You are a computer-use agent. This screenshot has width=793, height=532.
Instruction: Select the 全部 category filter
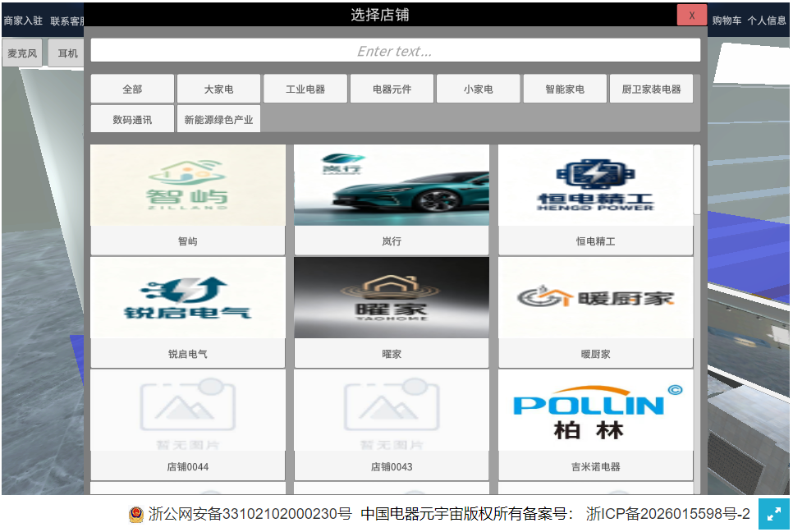pos(132,89)
